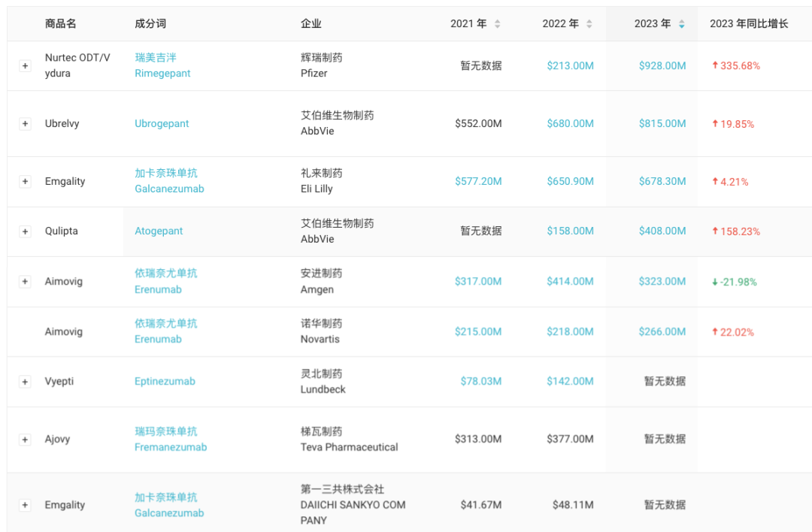This screenshot has height=532, width=812.
Task: Click the $218.00M Novartis Aimovig value
Action: pyautogui.click(x=570, y=331)
